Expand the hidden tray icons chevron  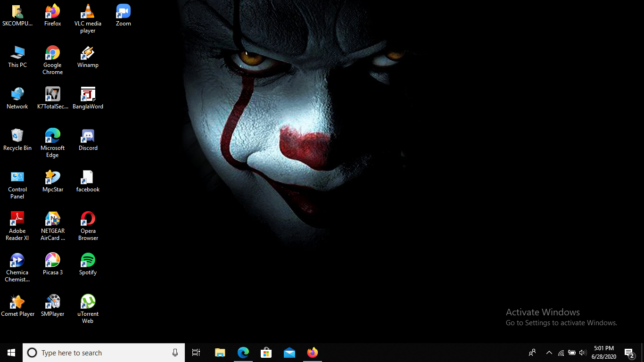549,353
